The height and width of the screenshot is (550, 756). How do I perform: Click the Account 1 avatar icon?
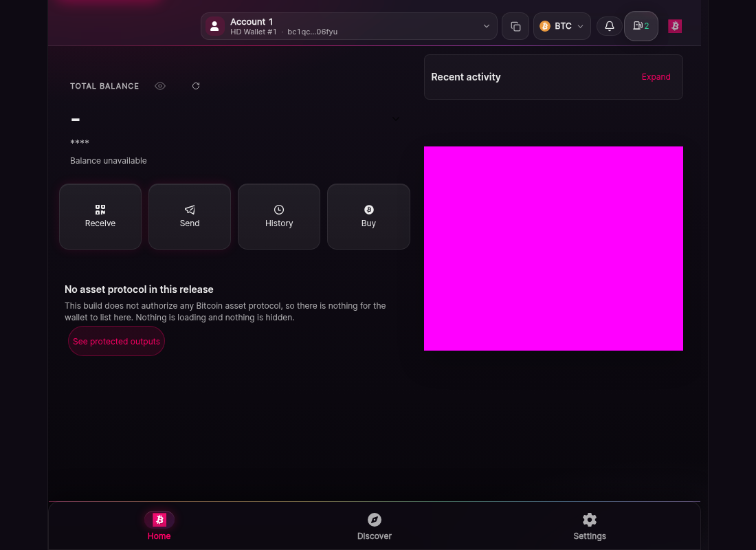pyautogui.click(x=215, y=27)
